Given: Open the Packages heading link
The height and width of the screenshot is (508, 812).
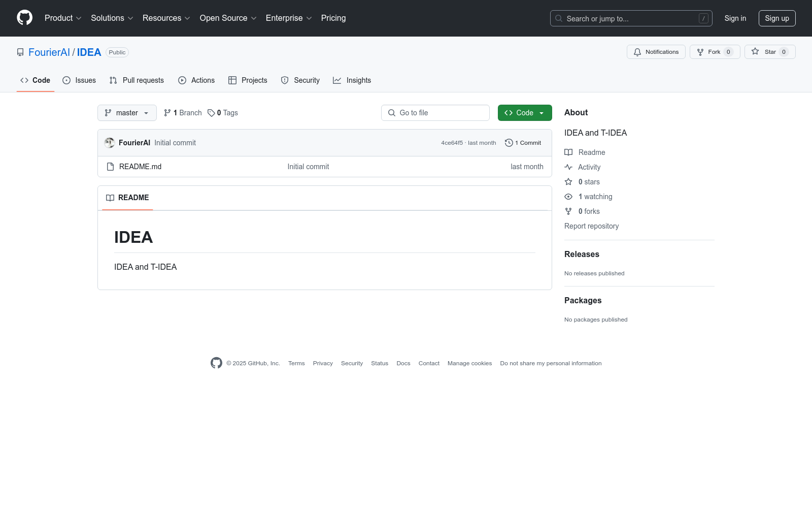Looking at the screenshot, I should [583, 301].
